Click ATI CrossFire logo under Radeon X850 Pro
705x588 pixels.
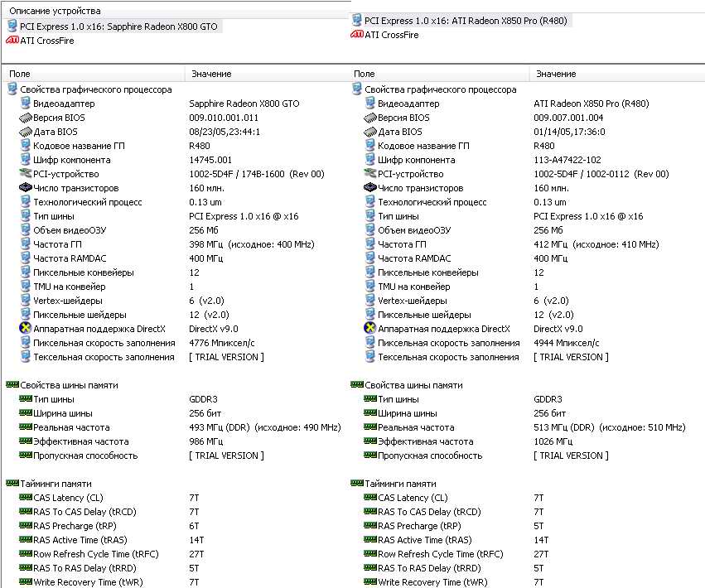(x=356, y=35)
